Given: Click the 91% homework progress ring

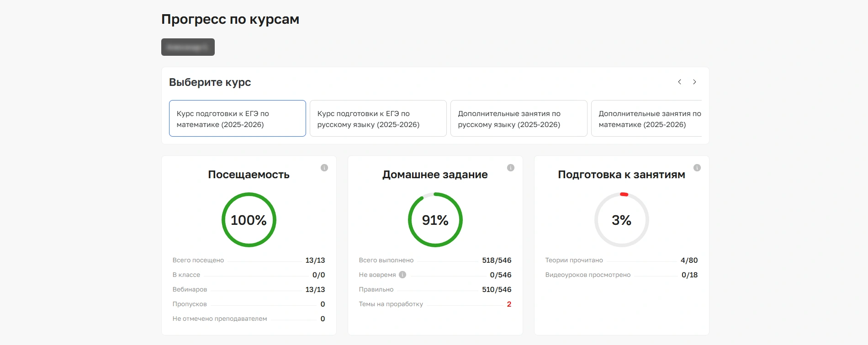Looking at the screenshot, I should [435, 220].
